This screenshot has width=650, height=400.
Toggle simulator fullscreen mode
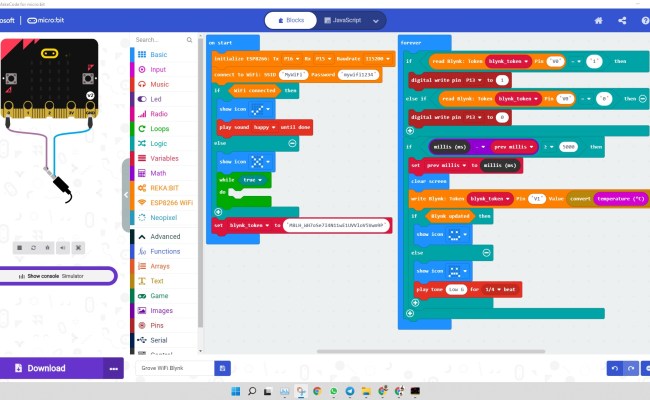tap(78, 248)
